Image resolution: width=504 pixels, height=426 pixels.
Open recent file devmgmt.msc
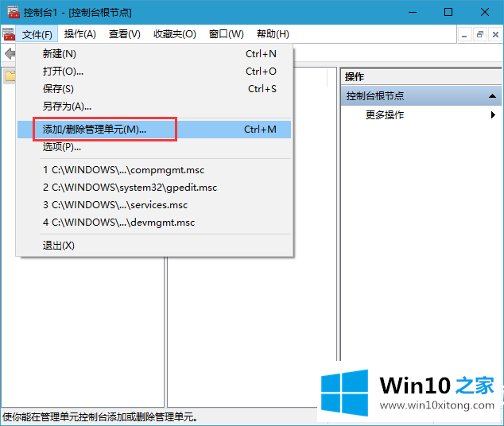coord(154,223)
